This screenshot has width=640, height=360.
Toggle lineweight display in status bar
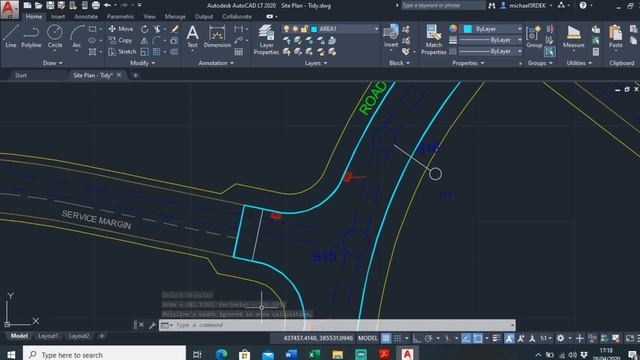pyautogui.click(x=496, y=338)
